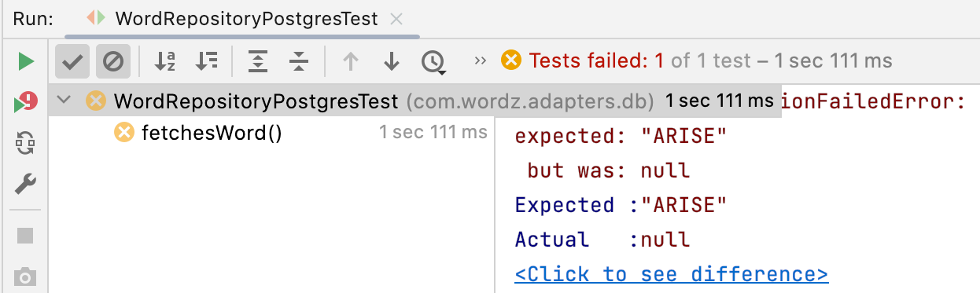Screen dimensions: 980x293
Task: Open wrench settings icon in sidebar
Action: point(26,185)
